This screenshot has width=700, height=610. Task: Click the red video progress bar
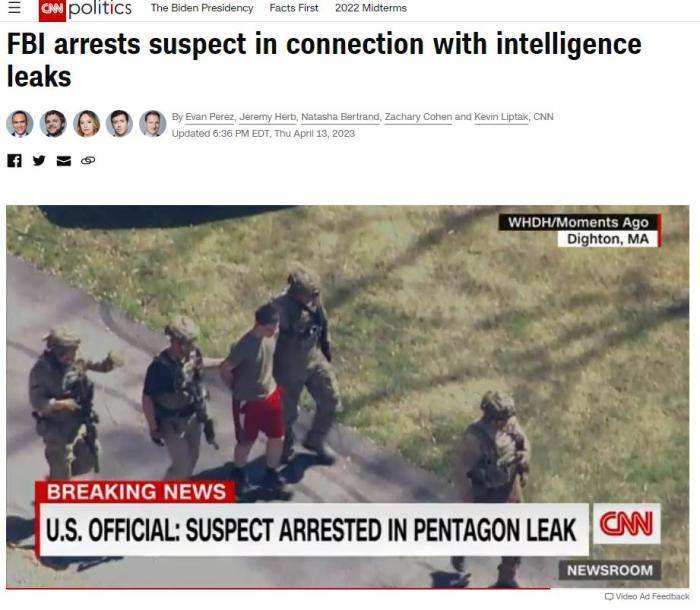coord(278,589)
